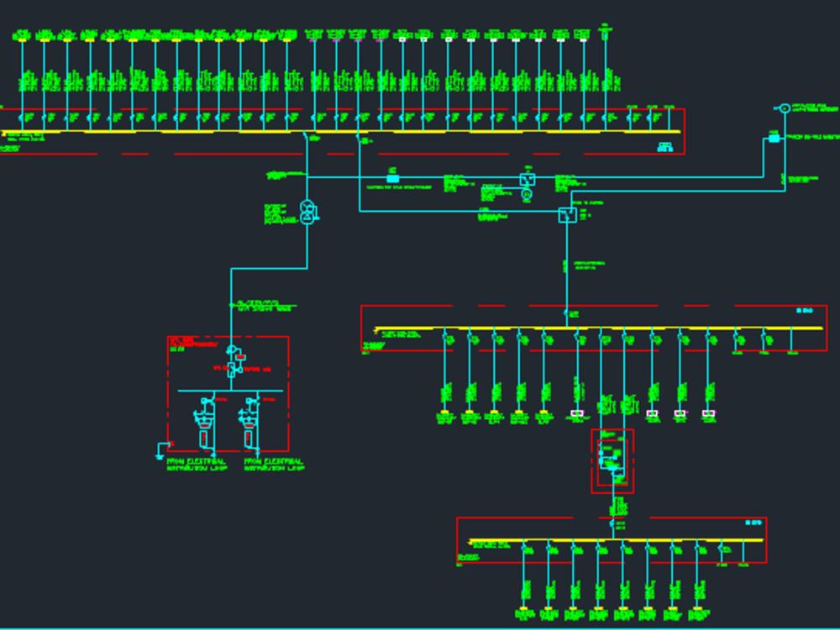This screenshot has height=630, width=840.
Task: Click the small red dashed box around center breaker
Action: point(612,461)
